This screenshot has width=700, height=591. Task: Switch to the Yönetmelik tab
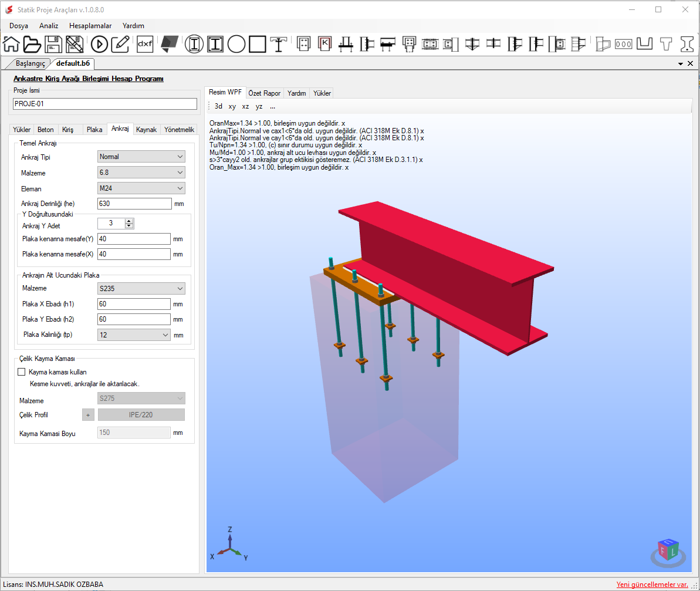click(179, 130)
